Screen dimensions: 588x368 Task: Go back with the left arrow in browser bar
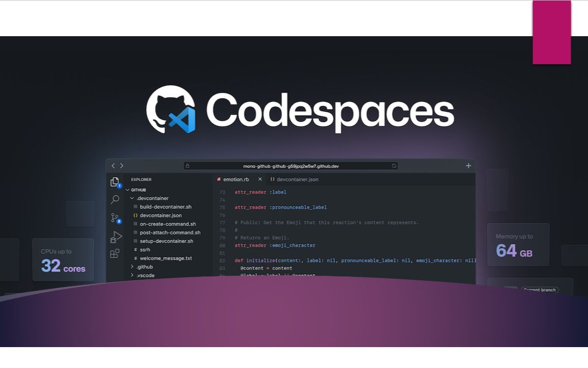click(113, 166)
